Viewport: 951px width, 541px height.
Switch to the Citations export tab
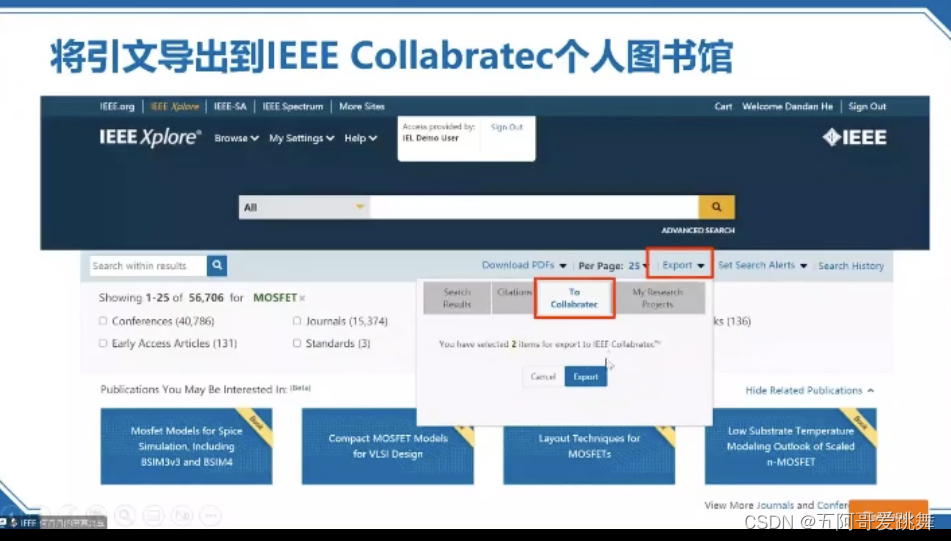[513, 298]
